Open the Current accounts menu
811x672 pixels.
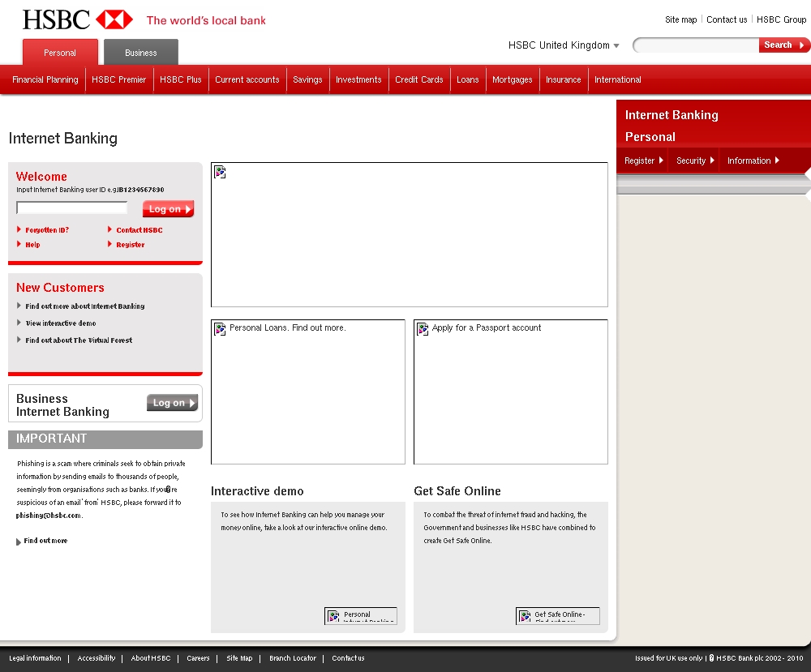pos(247,79)
